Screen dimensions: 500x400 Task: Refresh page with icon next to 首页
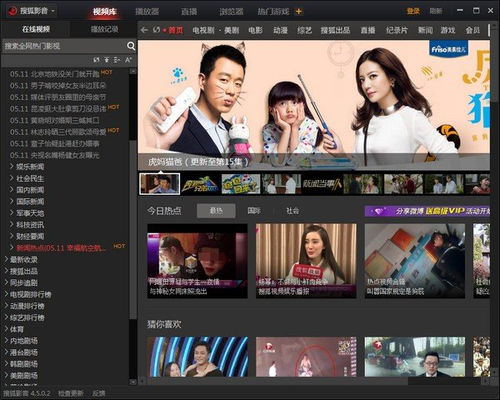click(156, 30)
